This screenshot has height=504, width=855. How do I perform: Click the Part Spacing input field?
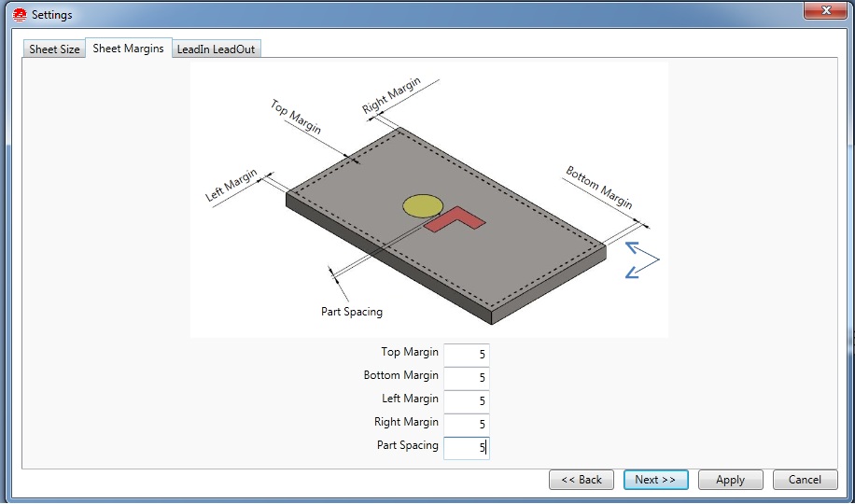[466, 448]
